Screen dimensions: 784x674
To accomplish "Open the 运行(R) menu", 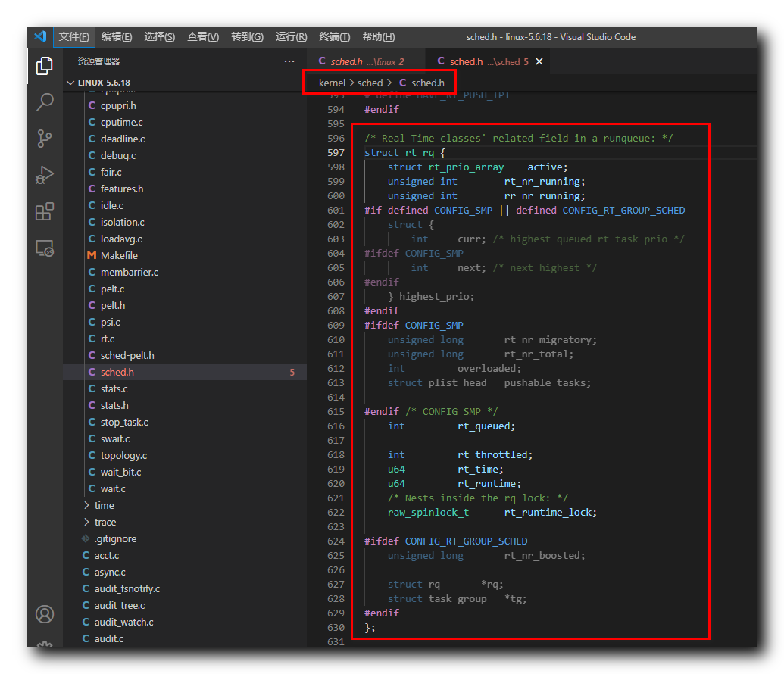I will click(x=291, y=37).
